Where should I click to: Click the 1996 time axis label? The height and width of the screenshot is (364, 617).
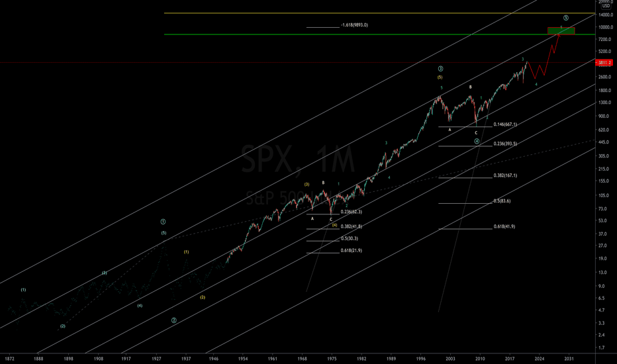[x=420, y=359]
